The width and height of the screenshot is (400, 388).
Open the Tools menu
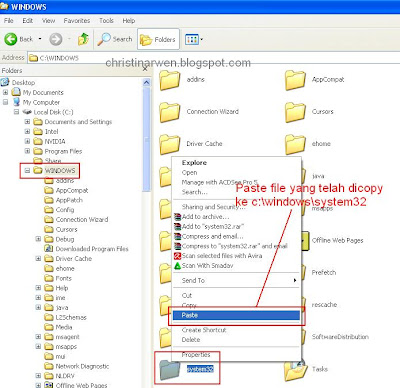pos(106,21)
